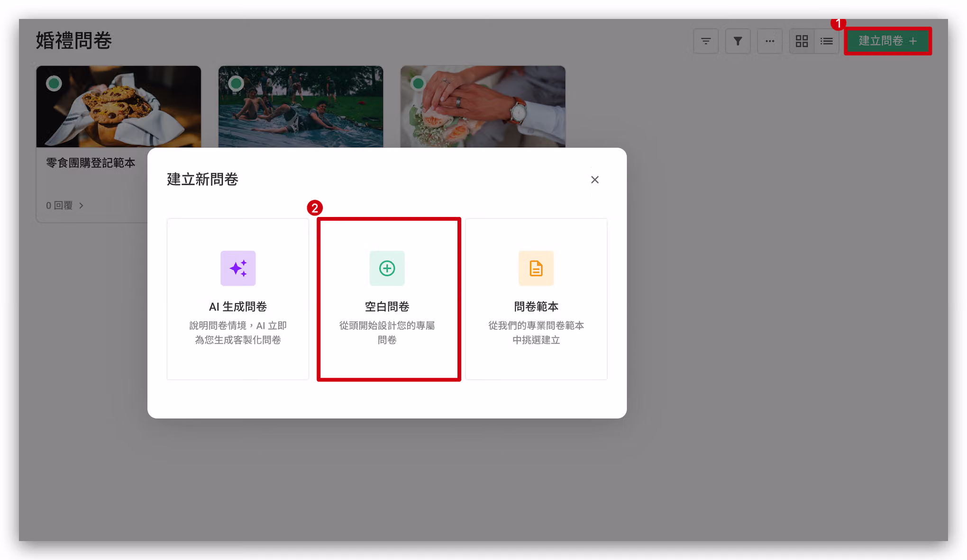967x560 pixels.
Task: Switch to grid view layout
Action: [x=802, y=41]
